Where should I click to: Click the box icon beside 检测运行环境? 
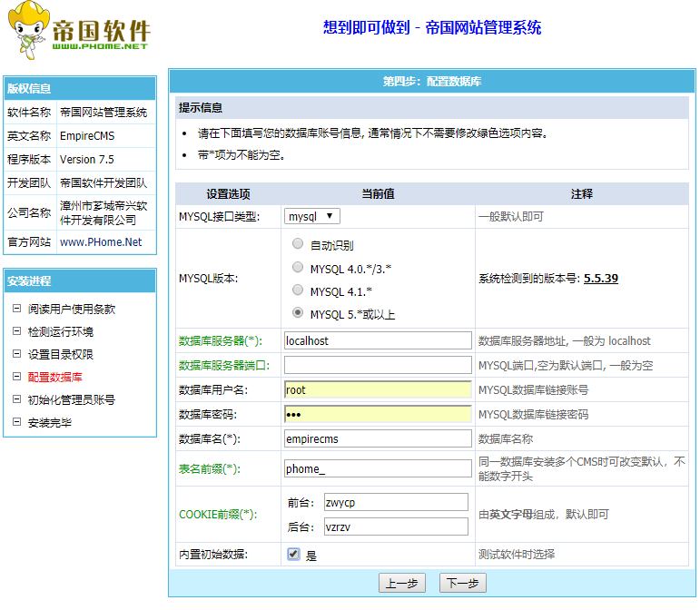click(x=16, y=331)
